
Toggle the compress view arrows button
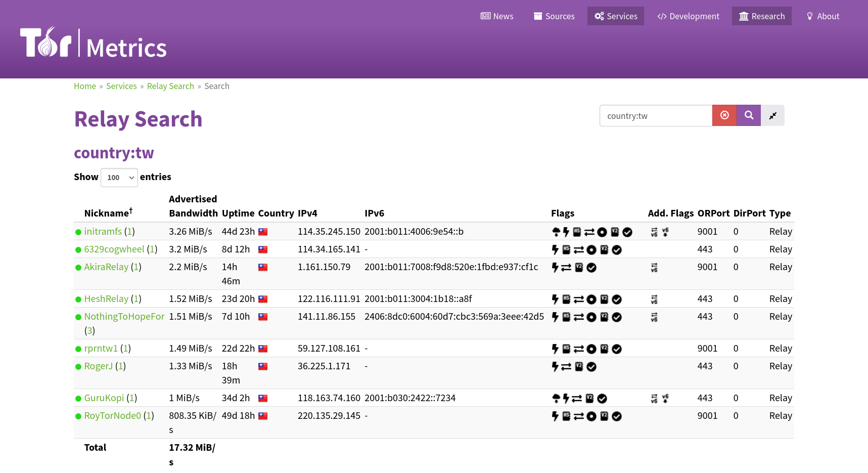pyautogui.click(x=772, y=115)
